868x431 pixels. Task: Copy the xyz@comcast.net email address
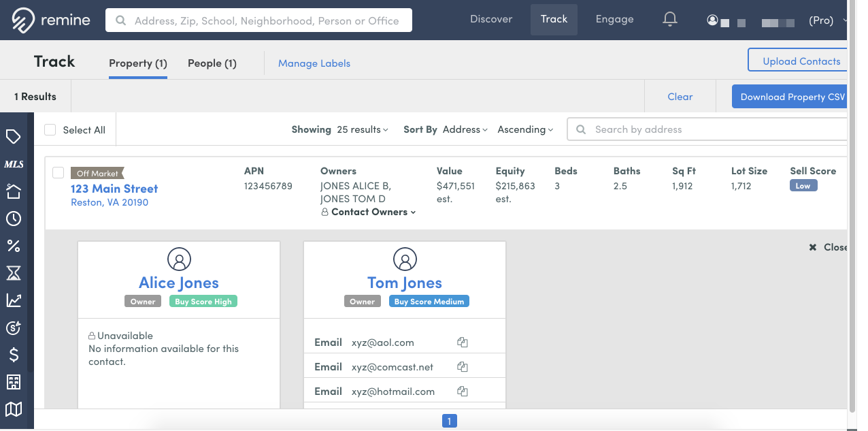click(463, 367)
